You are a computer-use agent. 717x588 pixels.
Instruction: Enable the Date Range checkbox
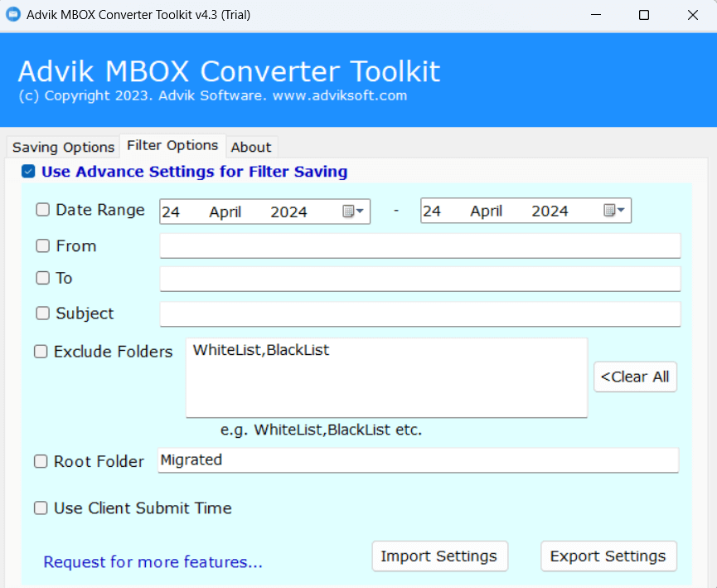pos(42,210)
